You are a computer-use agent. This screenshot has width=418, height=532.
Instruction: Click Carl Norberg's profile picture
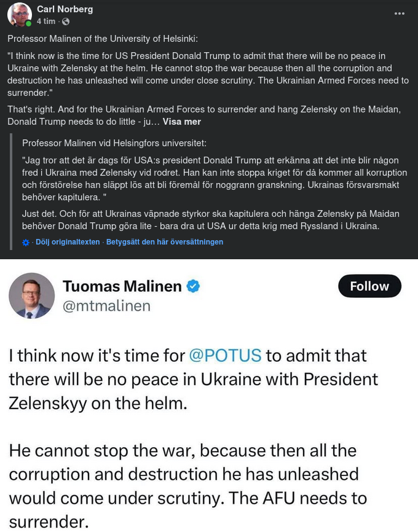pos(20,15)
